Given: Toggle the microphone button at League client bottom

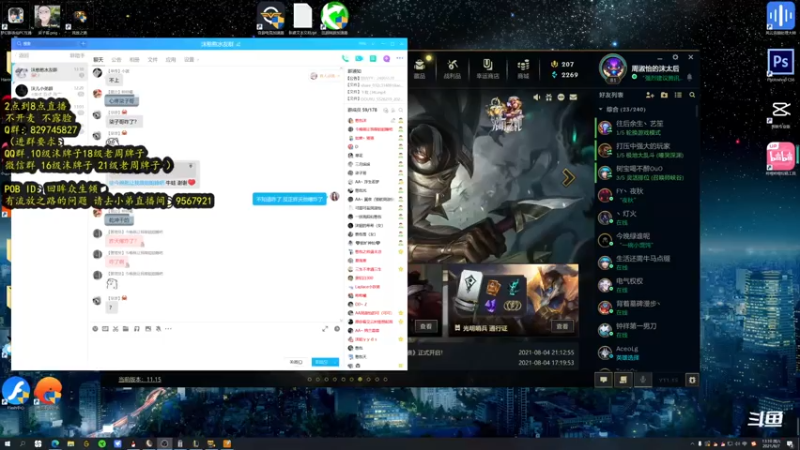Looking at the screenshot, I should coord(642,380).
